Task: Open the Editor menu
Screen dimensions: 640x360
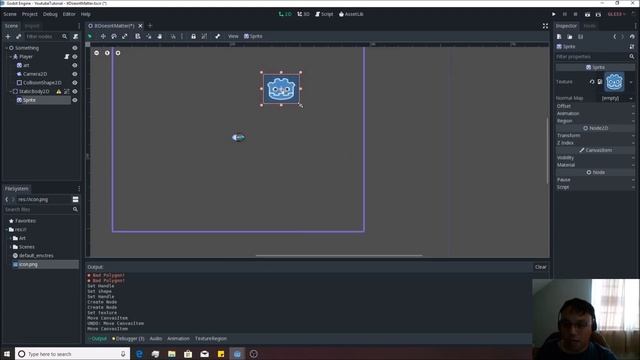Action: click(69, 14)
